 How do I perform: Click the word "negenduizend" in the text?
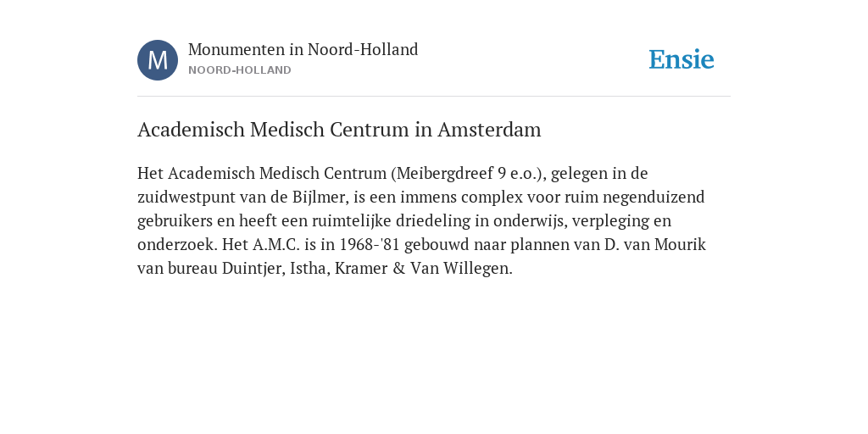click(x=654, y=198)
